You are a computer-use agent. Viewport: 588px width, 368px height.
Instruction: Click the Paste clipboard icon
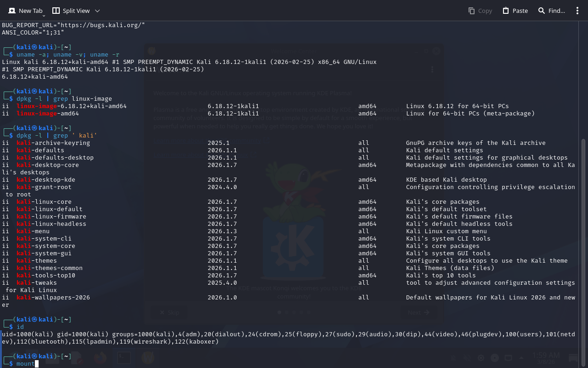coord(506,11)
